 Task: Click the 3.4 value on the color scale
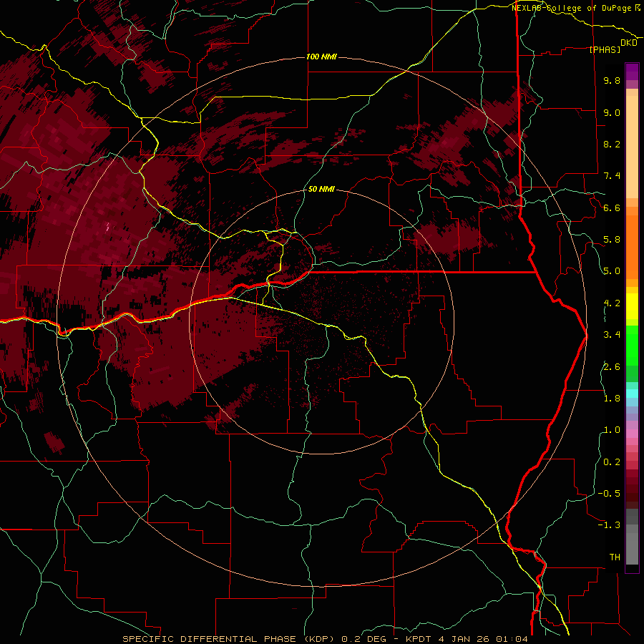[612, 335]
